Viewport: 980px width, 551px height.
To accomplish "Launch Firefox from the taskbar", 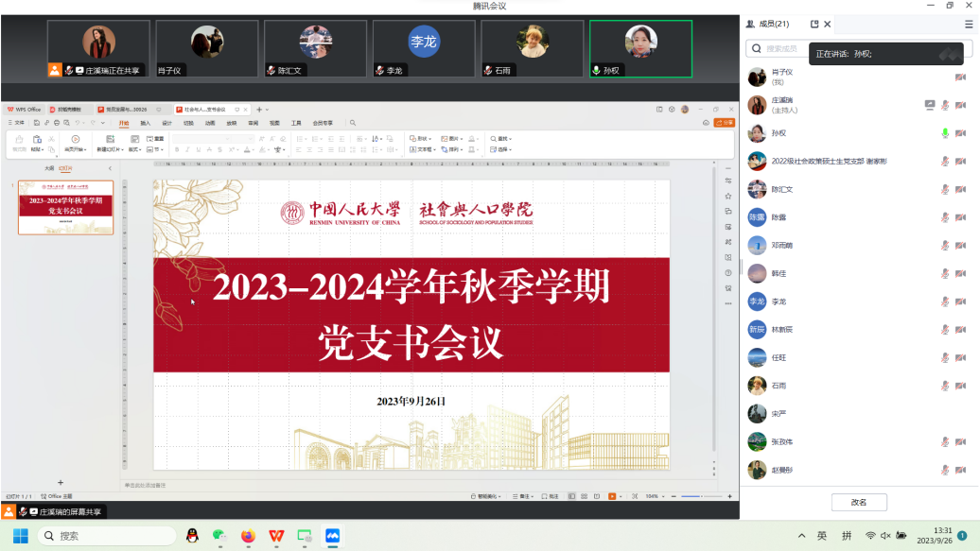I will point(248,536).
